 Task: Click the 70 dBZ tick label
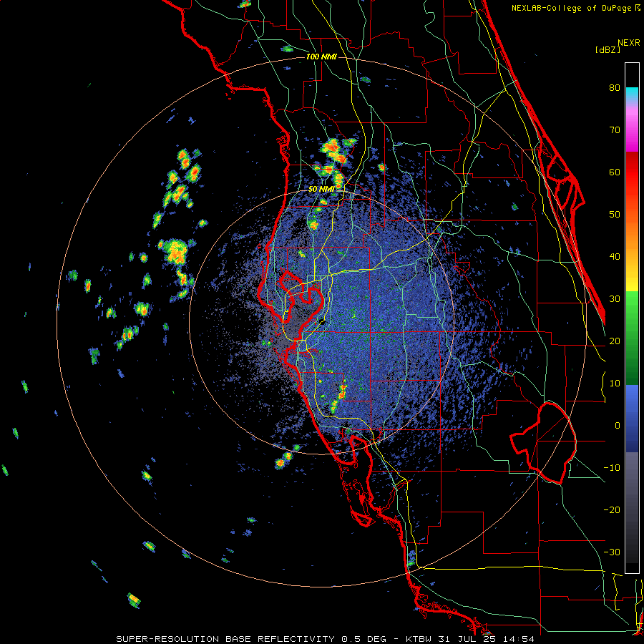[615, 130]
